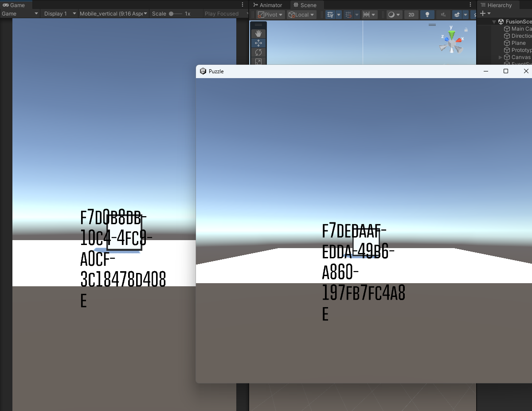Toggle scene lighting bulb button

[427, 15]
